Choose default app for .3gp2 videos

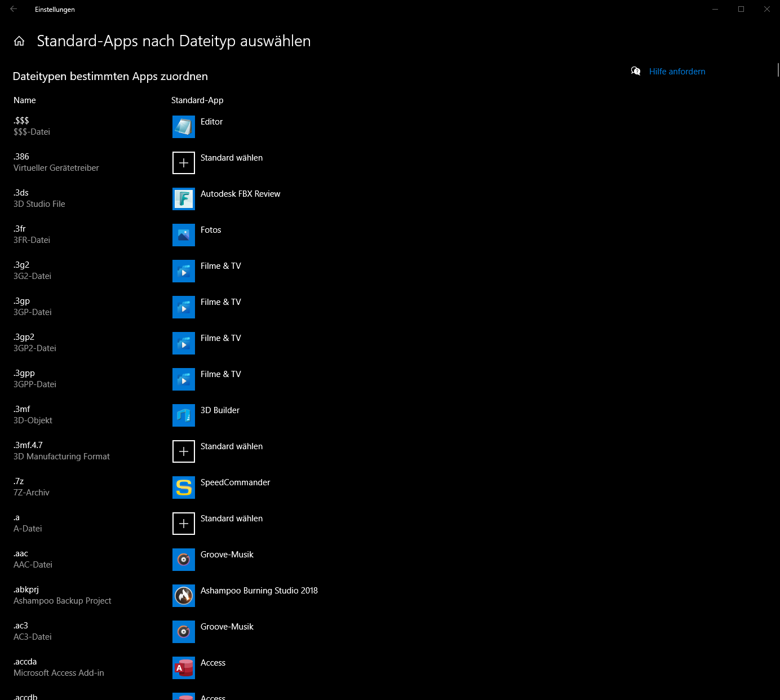183,343
